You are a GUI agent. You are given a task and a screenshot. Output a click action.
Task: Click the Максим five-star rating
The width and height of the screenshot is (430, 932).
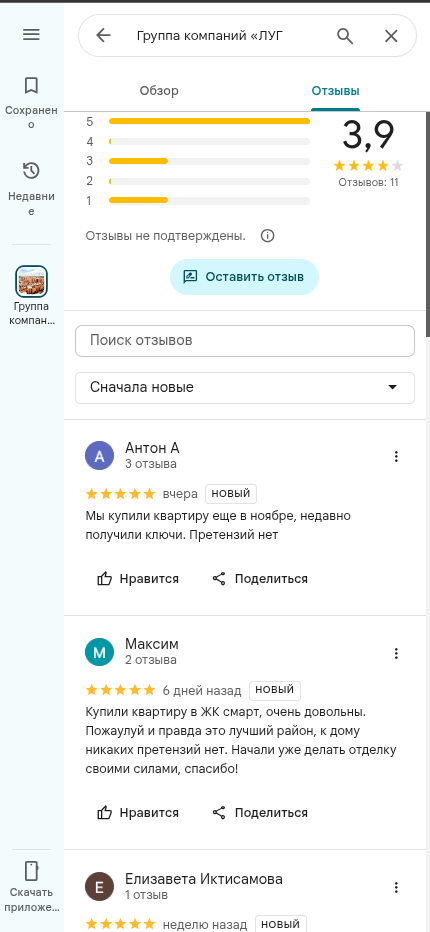121,690
